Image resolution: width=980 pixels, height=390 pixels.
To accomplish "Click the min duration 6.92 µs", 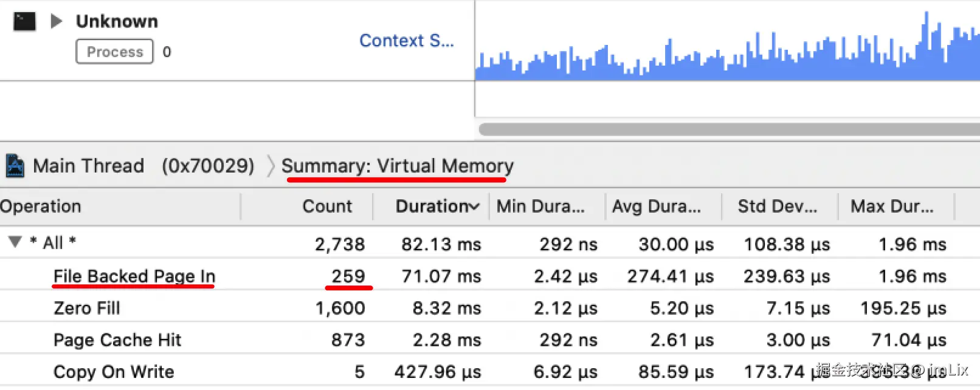I will pyautogui.click(x=565, y=372).
